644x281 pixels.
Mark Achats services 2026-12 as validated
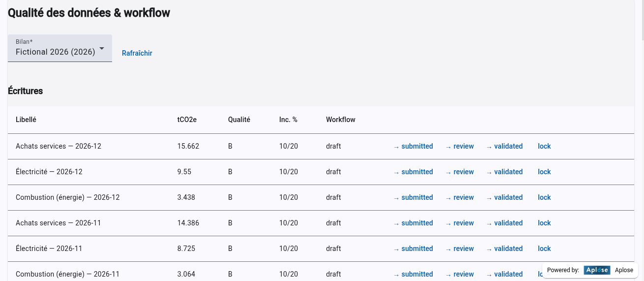[x=504, y=146]
